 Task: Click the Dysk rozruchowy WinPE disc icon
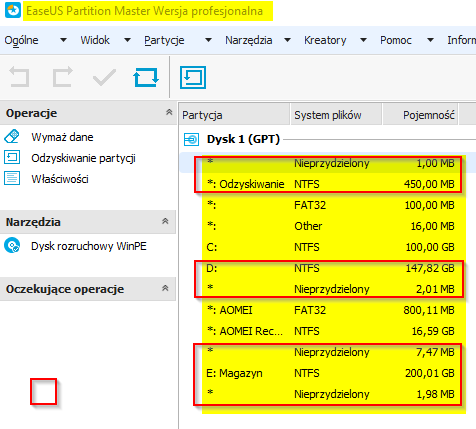(12, 246)
